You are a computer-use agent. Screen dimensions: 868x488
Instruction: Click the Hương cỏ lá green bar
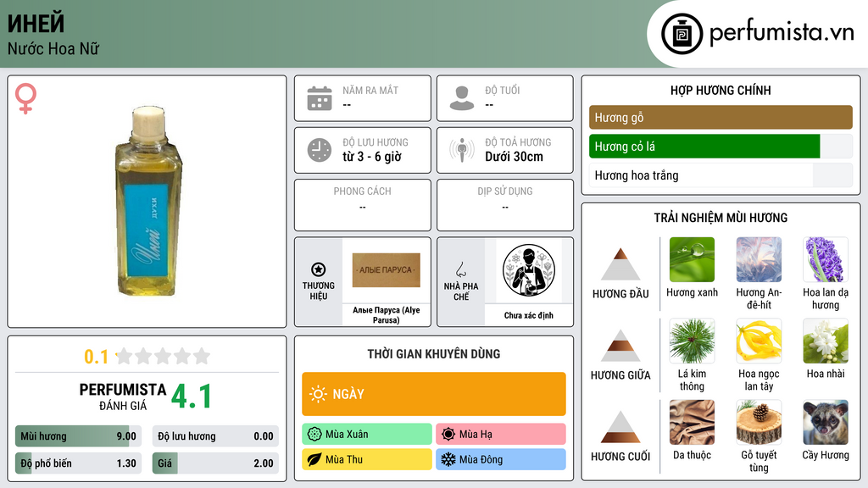click(704, 147)
